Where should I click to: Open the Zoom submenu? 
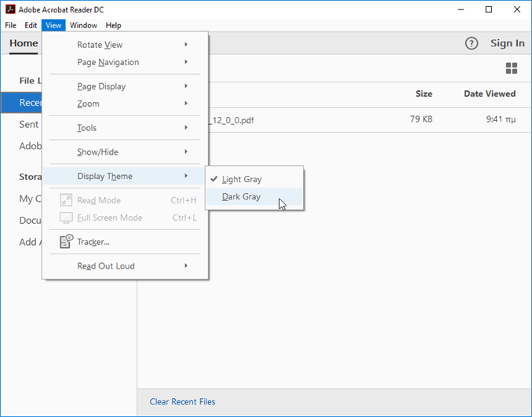125,104
